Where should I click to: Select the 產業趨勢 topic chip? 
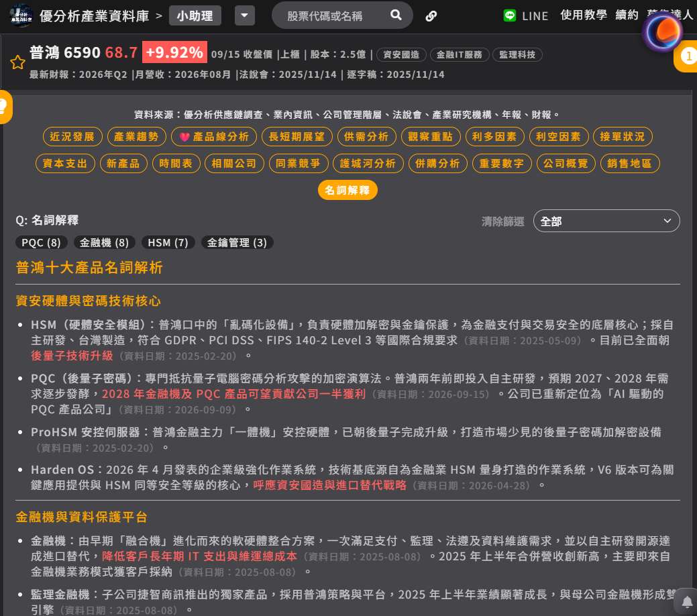coord(136,136)
